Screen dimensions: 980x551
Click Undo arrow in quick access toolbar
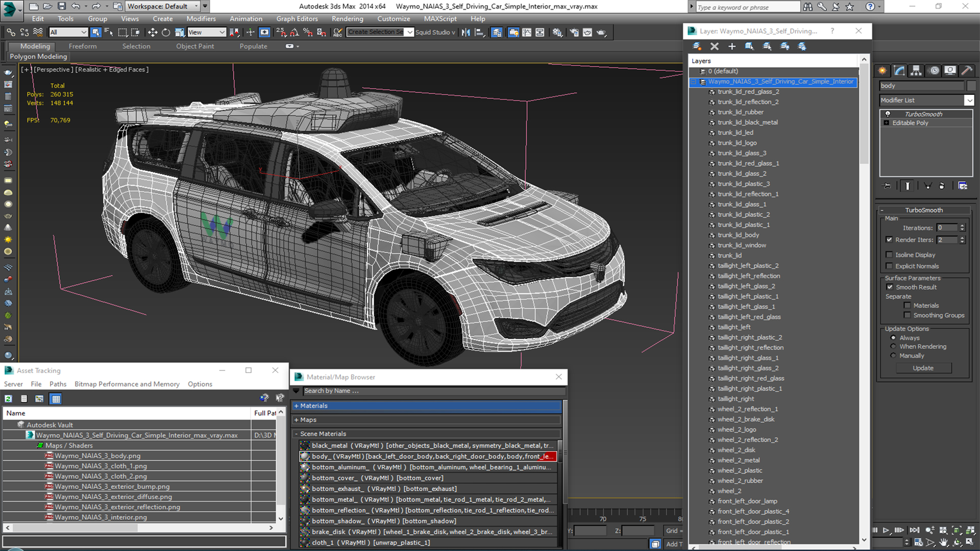coord(76,6)
